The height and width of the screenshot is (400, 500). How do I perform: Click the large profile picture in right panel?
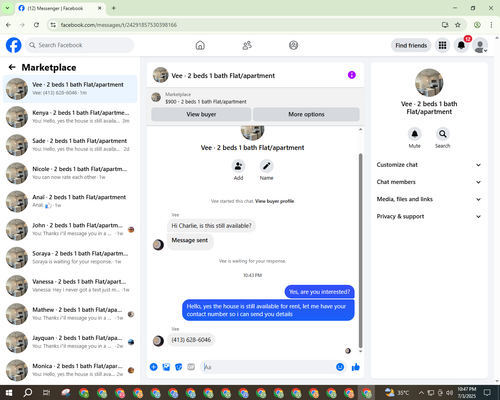pyautogui.click(x=429, y=83)
